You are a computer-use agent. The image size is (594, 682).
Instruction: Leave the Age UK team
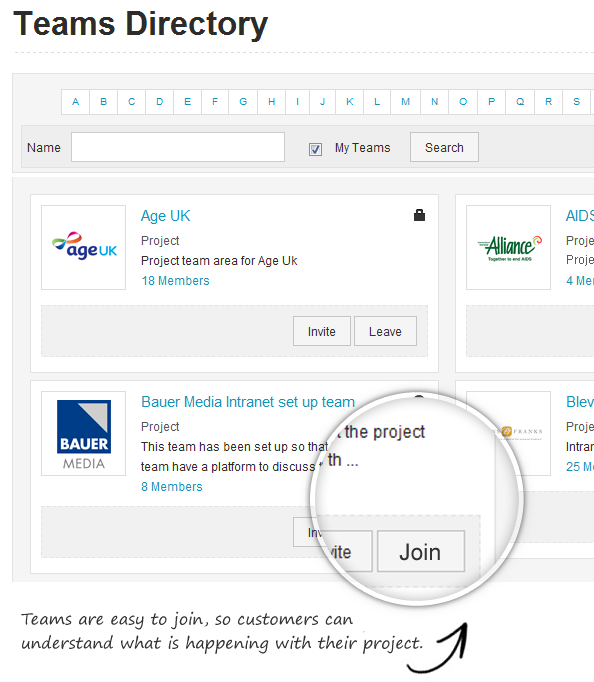tap(385, 331)
